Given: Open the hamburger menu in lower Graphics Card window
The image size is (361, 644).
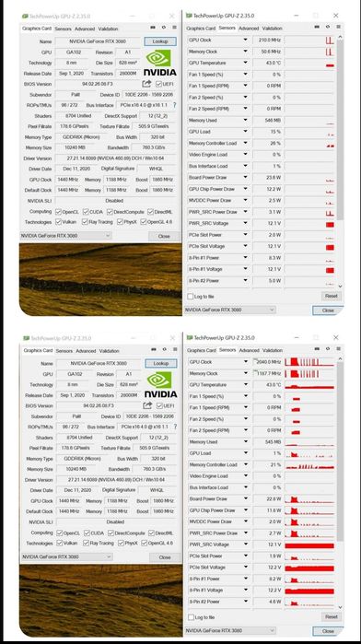Looking at the screenshot, I should pyautogui.click(x=175, y=349).
